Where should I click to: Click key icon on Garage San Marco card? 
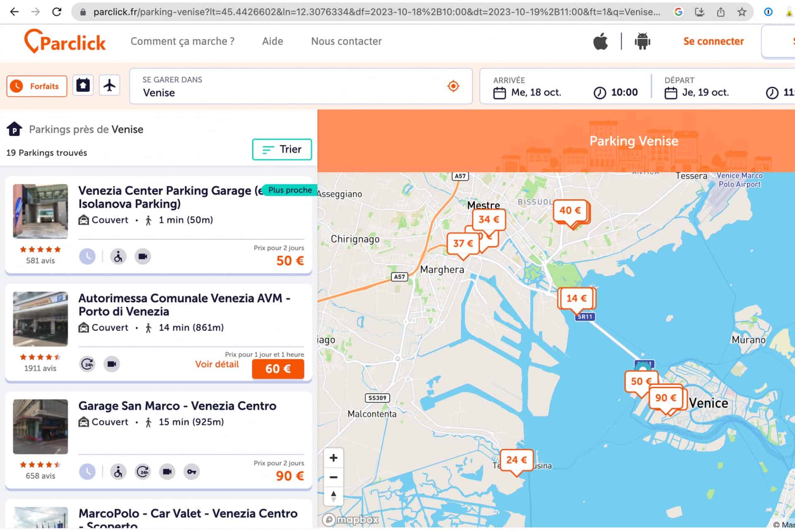click(192, 472)
